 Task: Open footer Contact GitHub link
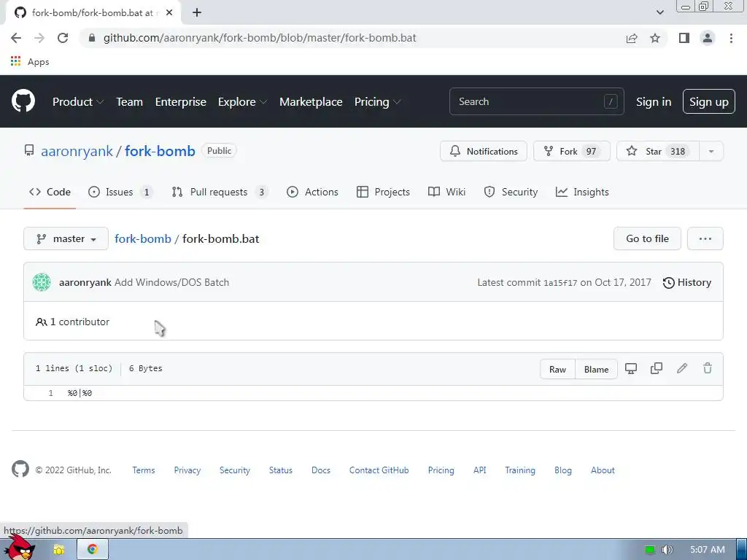[x=379, y=470]
